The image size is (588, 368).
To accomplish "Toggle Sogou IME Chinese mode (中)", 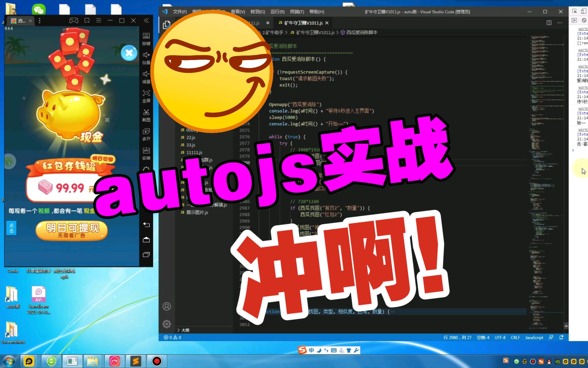I will pos(311,350).
